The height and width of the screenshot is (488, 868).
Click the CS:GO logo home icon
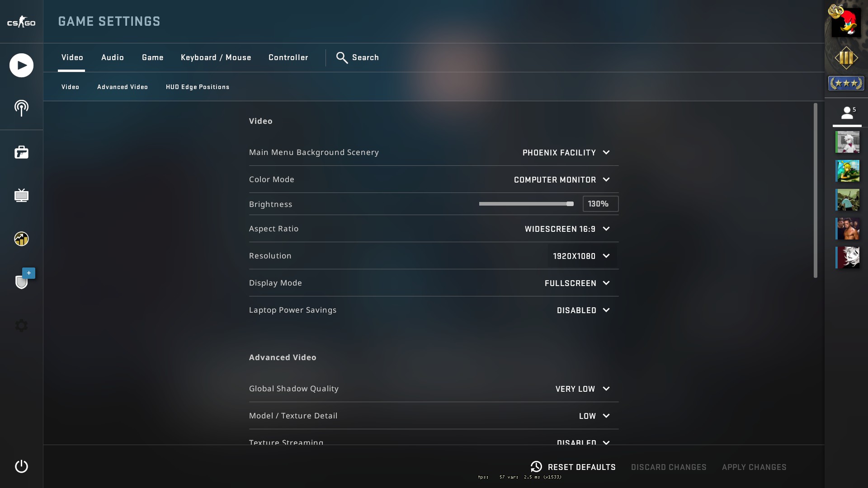21,22
